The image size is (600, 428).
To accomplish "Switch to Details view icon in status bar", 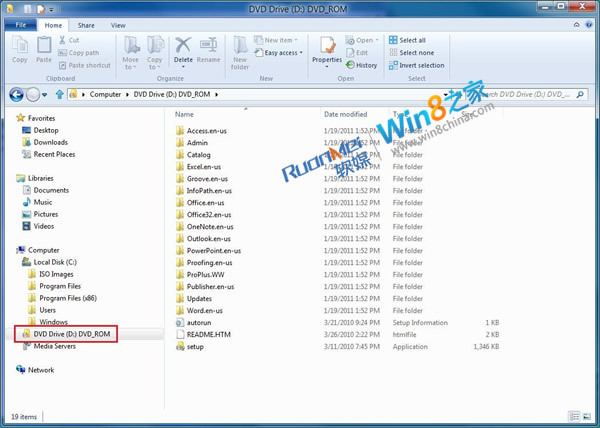I will tap(574, 416).
